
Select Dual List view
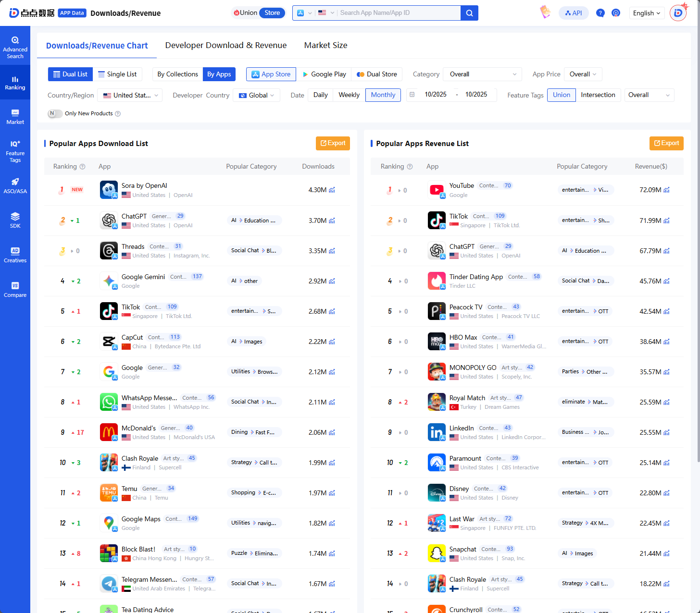click(70, 74)
